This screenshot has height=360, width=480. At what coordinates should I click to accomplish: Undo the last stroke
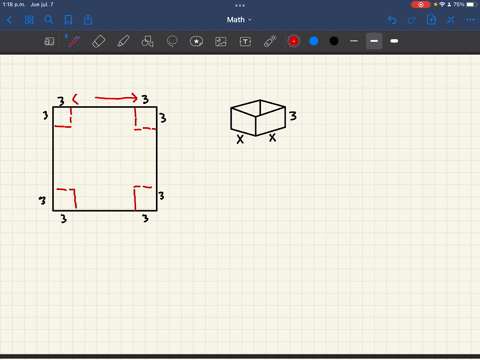[x=392, y=20]
